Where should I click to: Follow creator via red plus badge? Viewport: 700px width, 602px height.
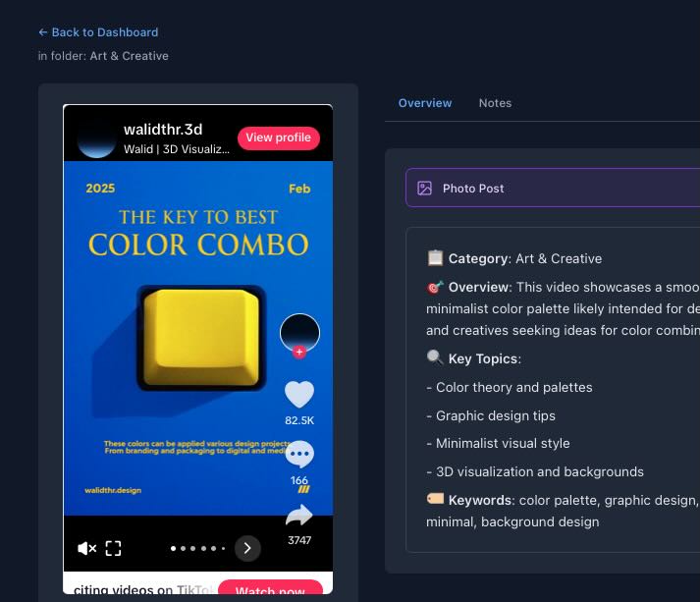[299, 352]
